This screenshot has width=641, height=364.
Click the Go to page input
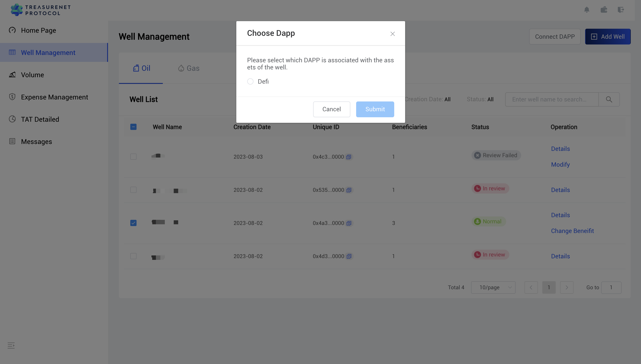coord(611,287)
